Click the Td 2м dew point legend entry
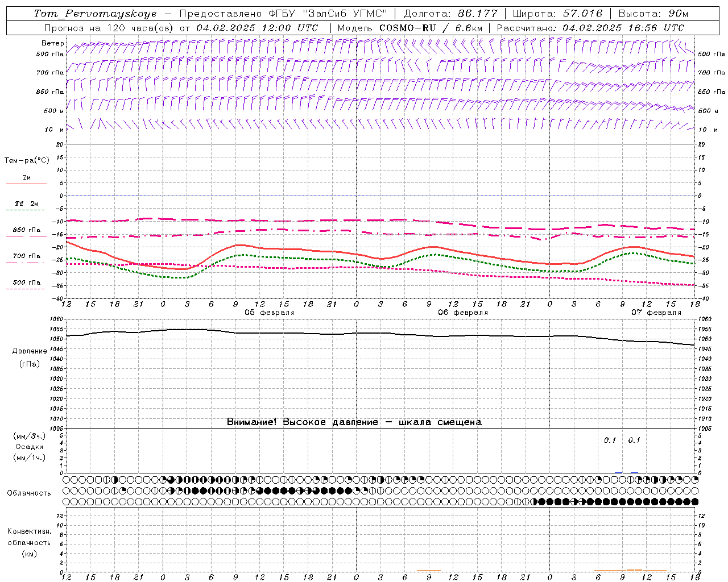Image resolution: width=728 pixels, height=582 pixels. click(26, 203)
